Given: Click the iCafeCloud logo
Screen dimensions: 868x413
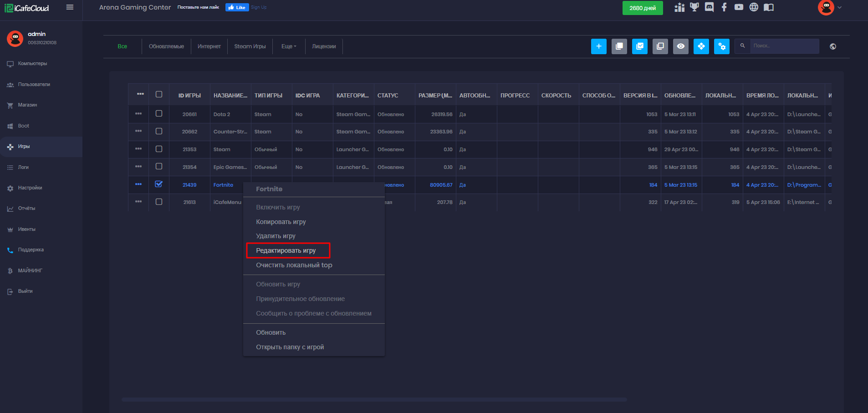Looking at the screenshot, I should click(x=26, y=8).
